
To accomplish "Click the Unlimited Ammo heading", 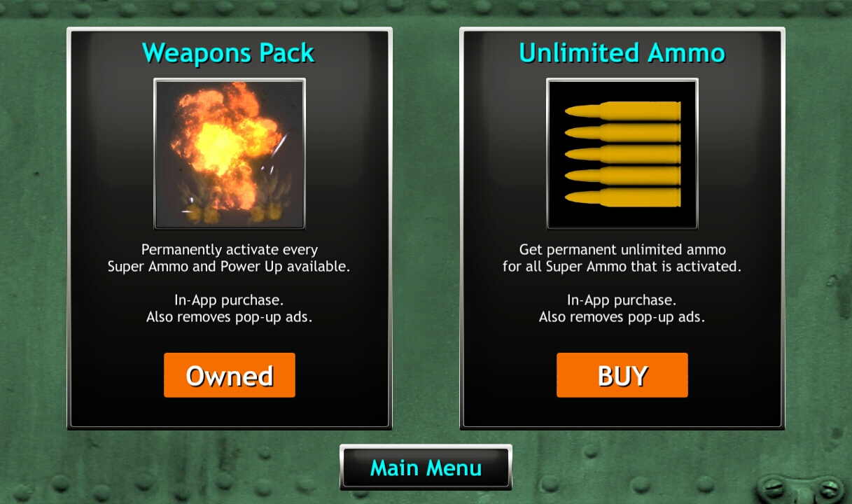I will pos(622,53).
